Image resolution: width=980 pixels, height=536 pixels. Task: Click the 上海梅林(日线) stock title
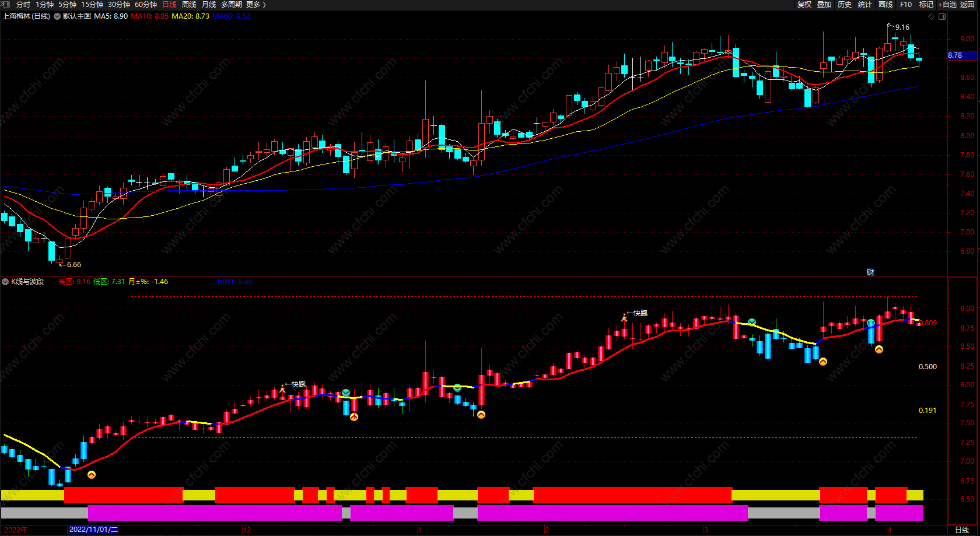pos(26,16)
